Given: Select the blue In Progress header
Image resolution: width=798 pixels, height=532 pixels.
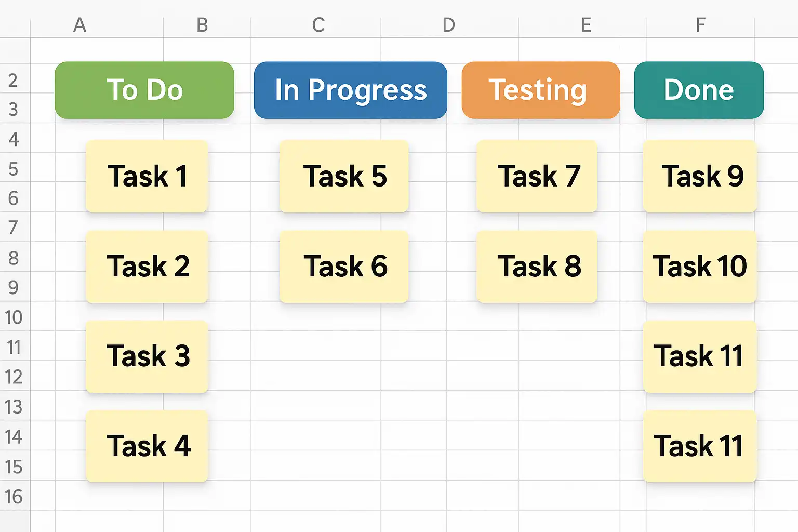Looking at the screenshot, I should point(351,90).
